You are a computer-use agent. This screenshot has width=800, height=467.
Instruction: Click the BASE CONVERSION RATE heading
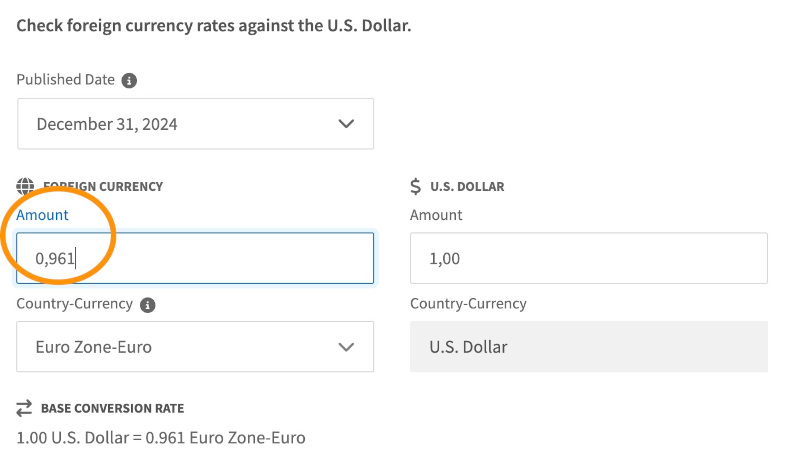click(x=112, y=408)
